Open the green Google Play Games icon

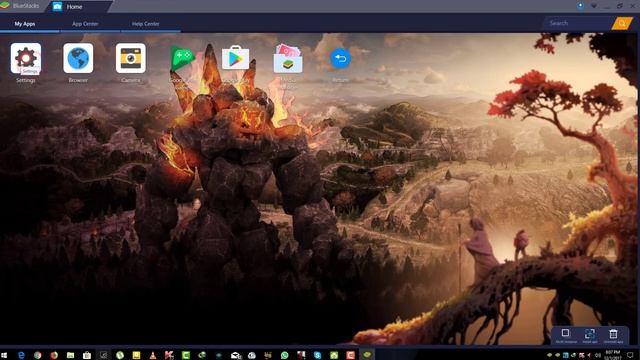coord(182,58)
